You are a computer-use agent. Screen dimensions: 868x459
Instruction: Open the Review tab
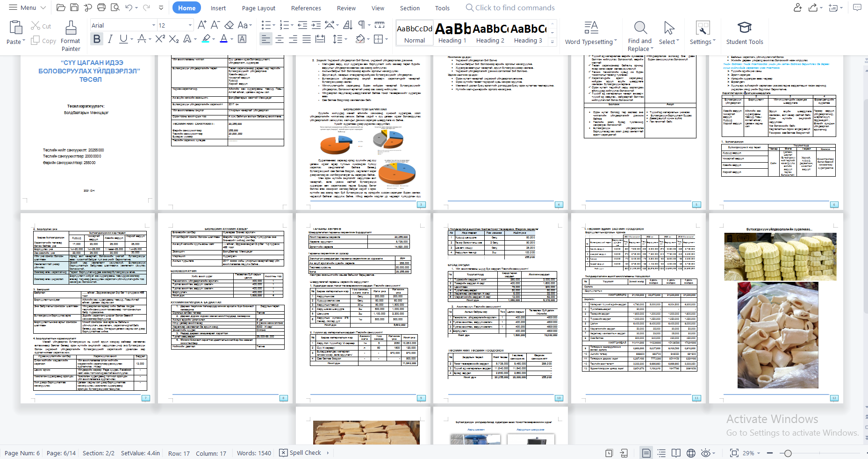tap(346, 8)
